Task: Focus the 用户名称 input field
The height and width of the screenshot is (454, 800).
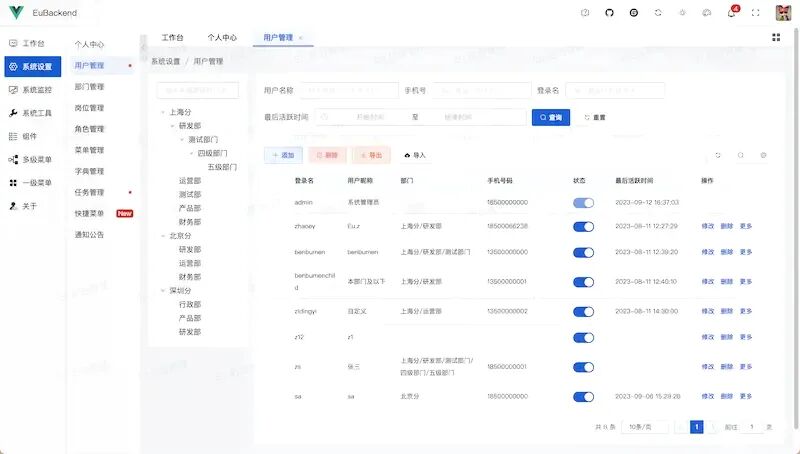Action: coord(349,90)
